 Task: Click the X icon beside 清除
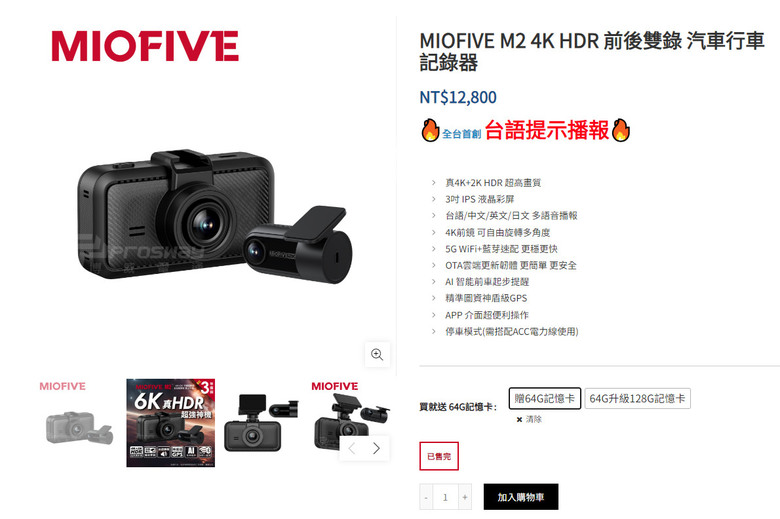coord(519,419)
